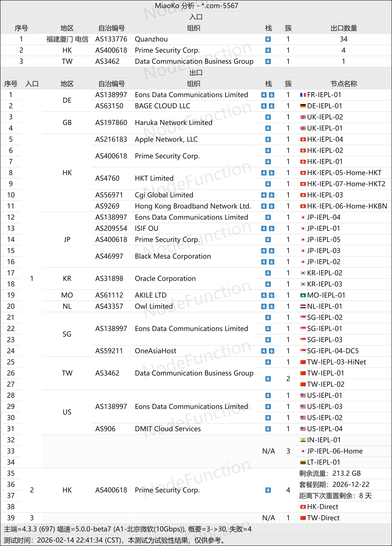Click the 节点名称 column header
The width and height of the screenshot is (392, 546).
click(344, 84)
